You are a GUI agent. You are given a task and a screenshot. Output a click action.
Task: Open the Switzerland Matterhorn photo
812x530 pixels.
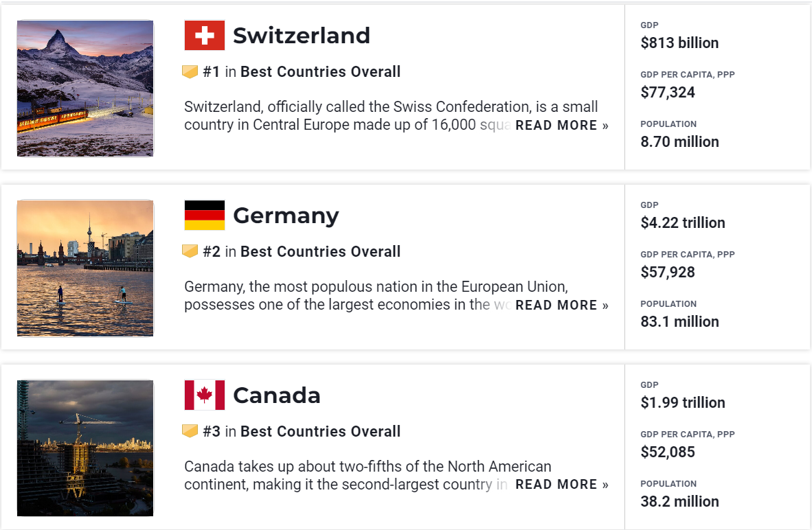tap(85, 89)
